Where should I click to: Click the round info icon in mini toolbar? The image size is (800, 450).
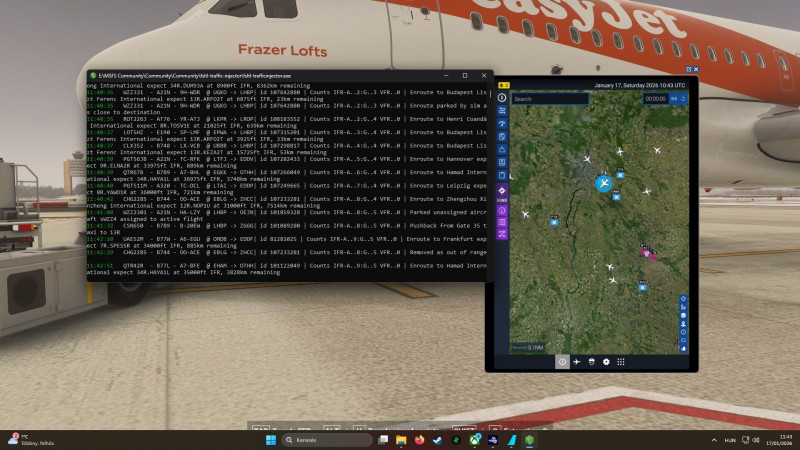(683, 332)
